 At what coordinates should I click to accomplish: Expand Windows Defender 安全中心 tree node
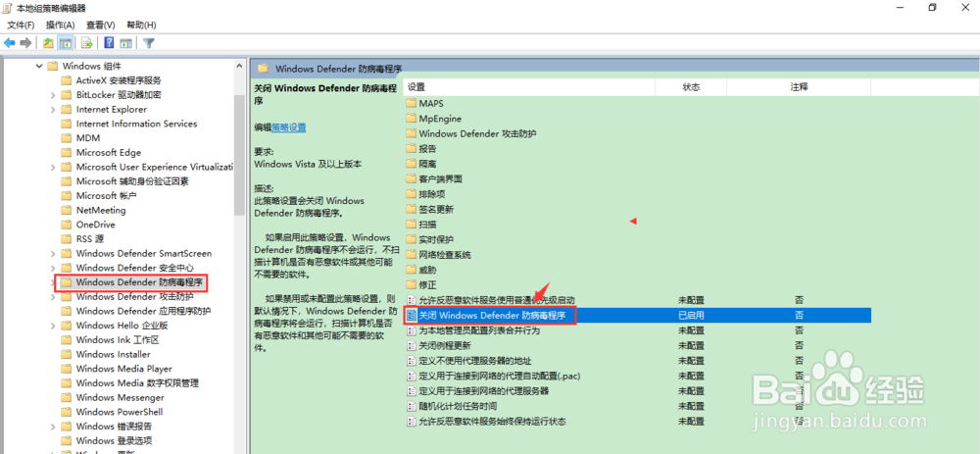(x=53, y=268)
